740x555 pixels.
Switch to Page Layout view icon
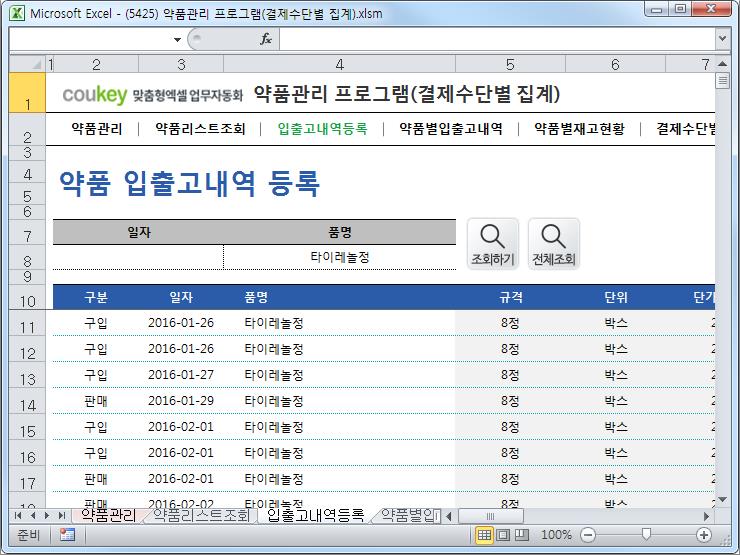click(503, 535)
